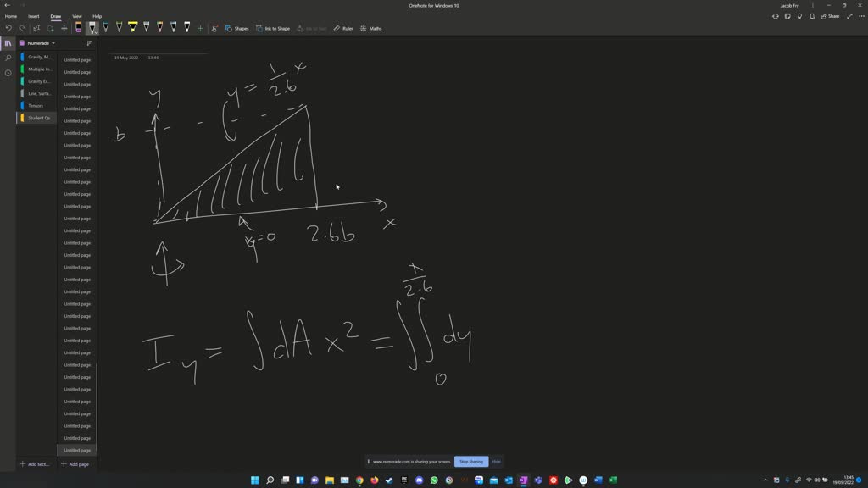Open the View menu
The width and height of the screenshot is (868, 488).
(76, 16)
